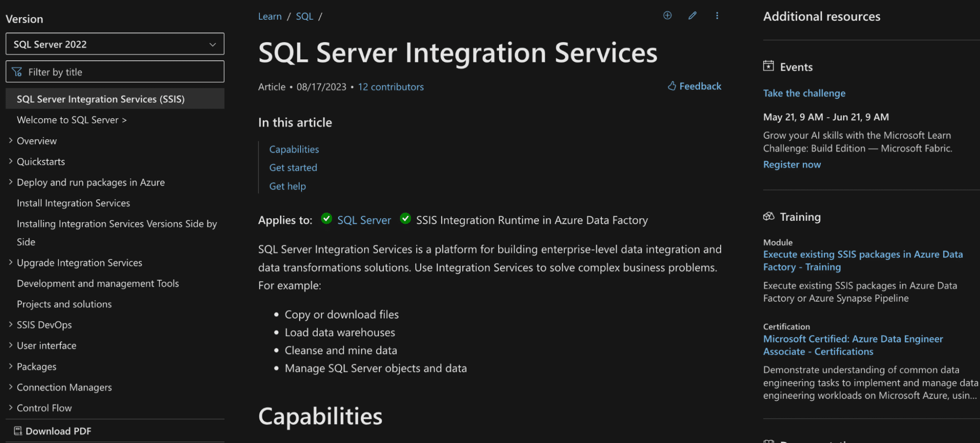Expand the User interface node
980x443 pixels.
pyautogui.click(x=11, y=345)
